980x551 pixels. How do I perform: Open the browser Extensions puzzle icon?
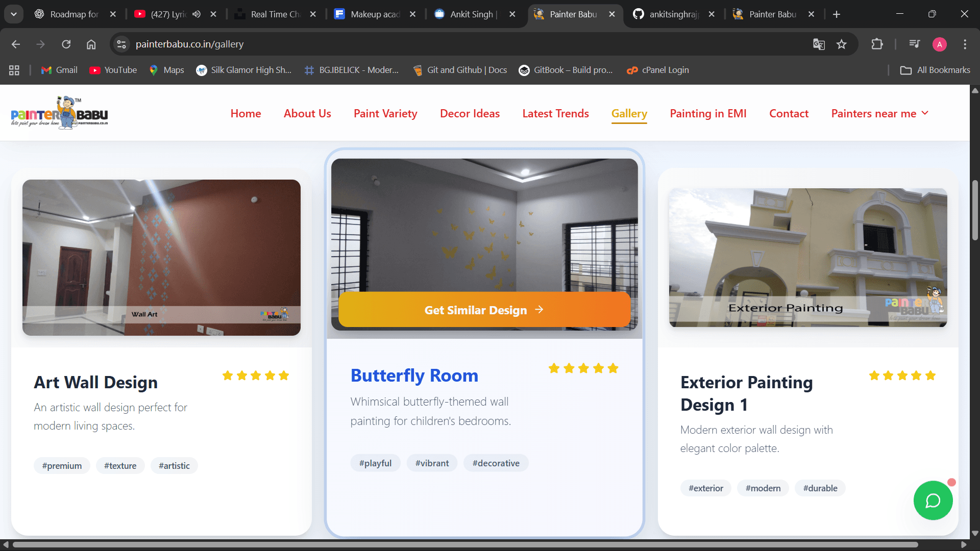(x=877, y=44)
